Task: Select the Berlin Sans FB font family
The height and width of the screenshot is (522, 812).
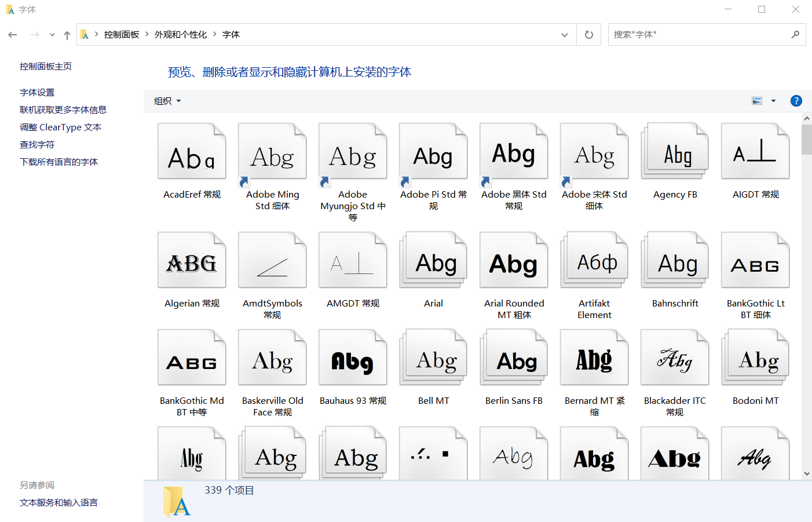Action: 514,367
